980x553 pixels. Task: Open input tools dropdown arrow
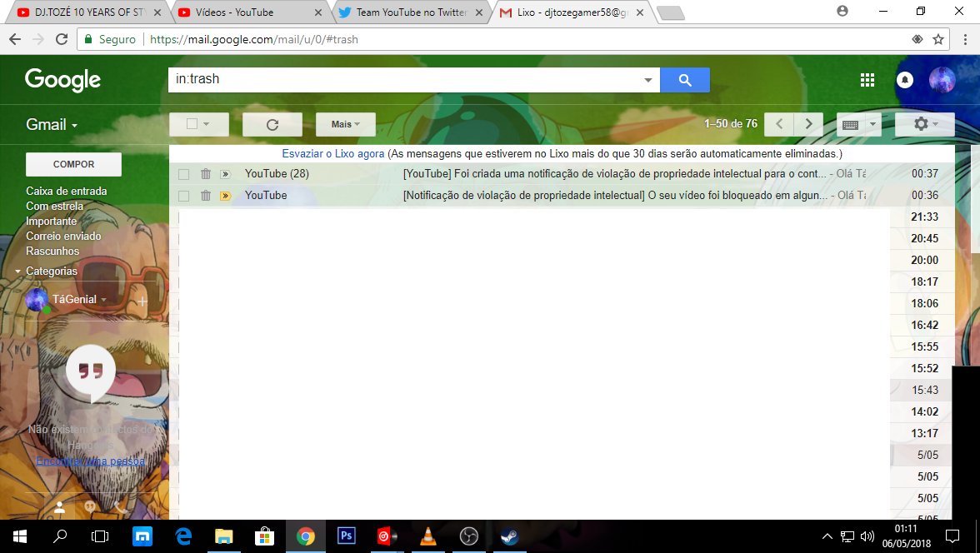tap(873, 124)
